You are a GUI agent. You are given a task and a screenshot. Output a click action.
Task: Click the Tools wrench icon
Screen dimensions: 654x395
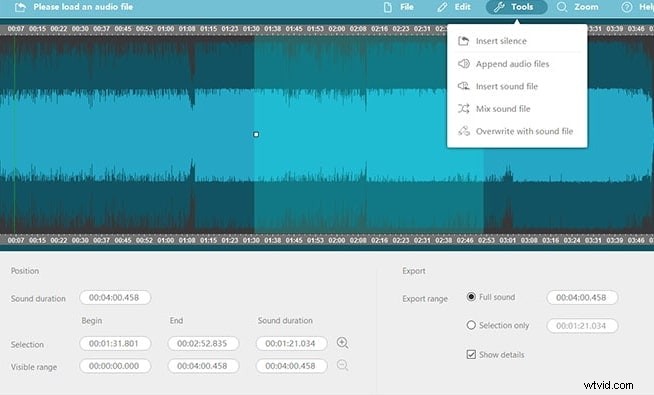pos(499,7)
